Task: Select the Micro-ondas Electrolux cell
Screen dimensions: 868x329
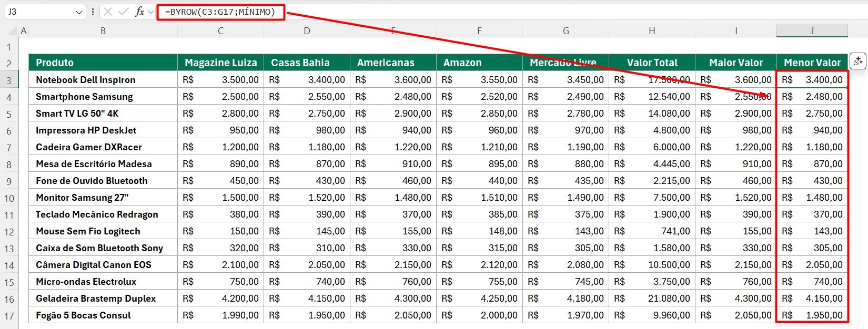Action: (103, 281)
